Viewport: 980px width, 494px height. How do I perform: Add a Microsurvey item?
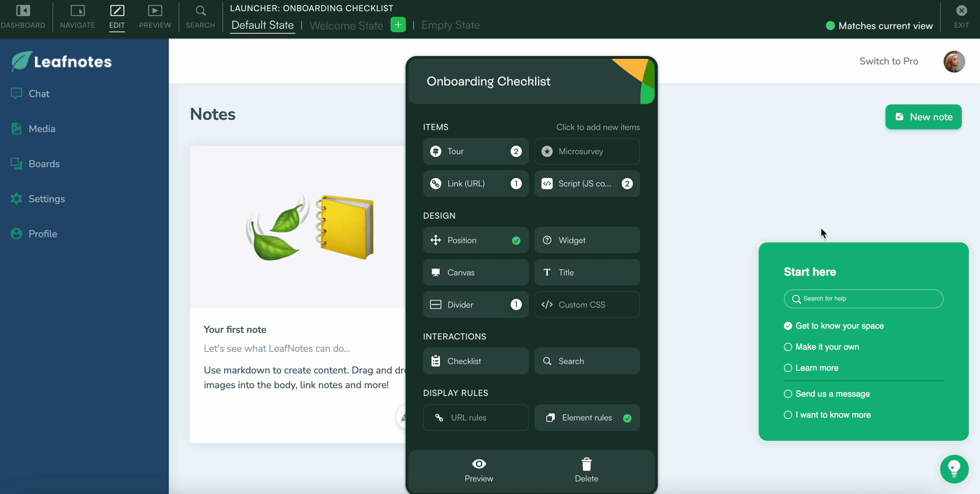click(x=586, y=151)
